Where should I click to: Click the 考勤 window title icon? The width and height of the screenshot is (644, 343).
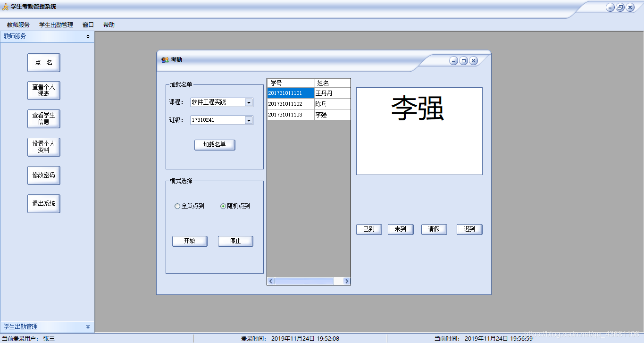(165, 60)
